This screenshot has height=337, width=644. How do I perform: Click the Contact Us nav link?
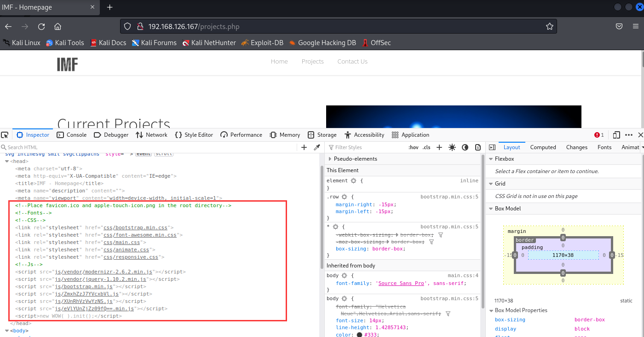point(352,62)
